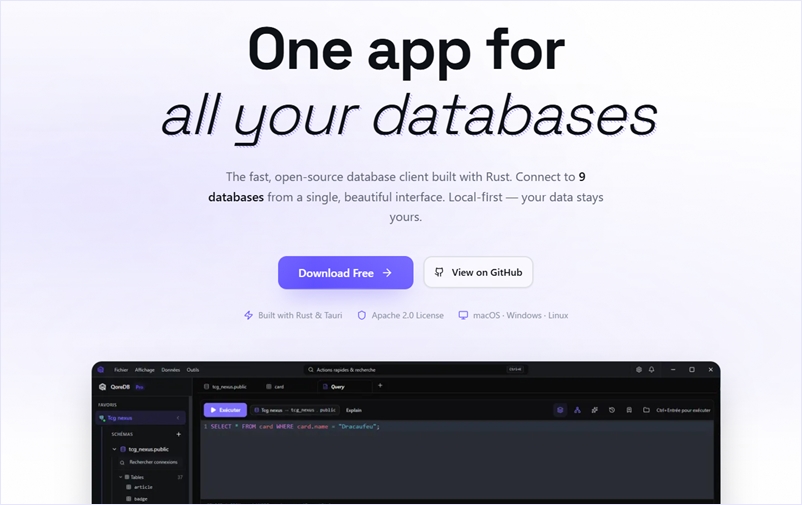The image size is (802, 505).
Task: Collapse the Tables tree node
Action: pos(121,477)
